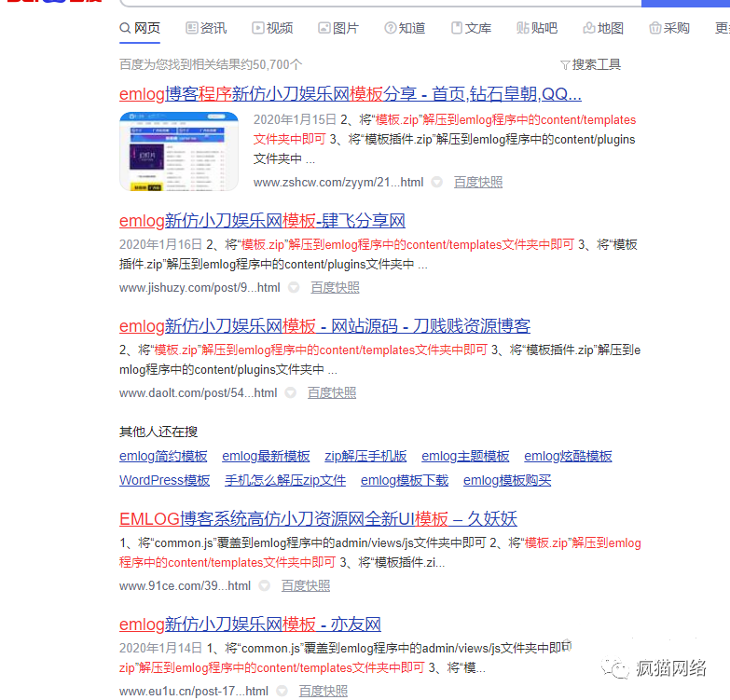This screenshot has width=730, height=700.
Task: Open 百度快照 for www.jishuzy.com result
Action: [336, 288]
